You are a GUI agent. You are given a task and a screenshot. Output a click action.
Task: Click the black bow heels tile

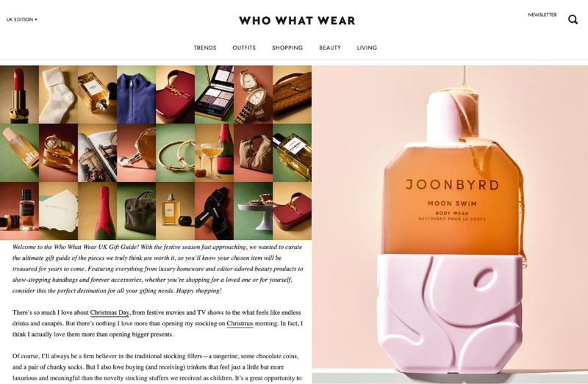click(214, 211)
